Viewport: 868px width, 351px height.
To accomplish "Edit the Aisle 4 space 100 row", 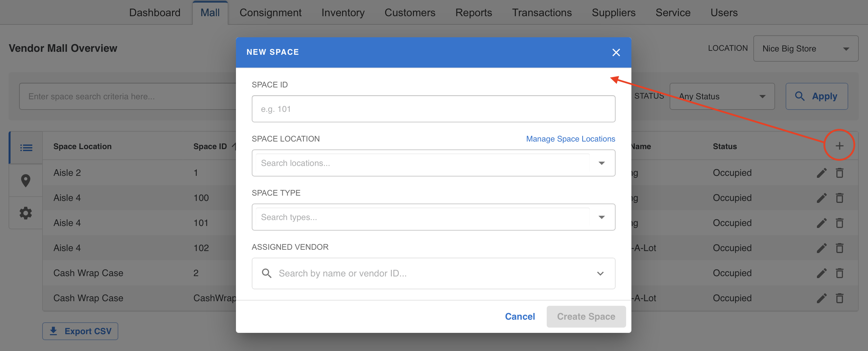I will tap(822, 198).
